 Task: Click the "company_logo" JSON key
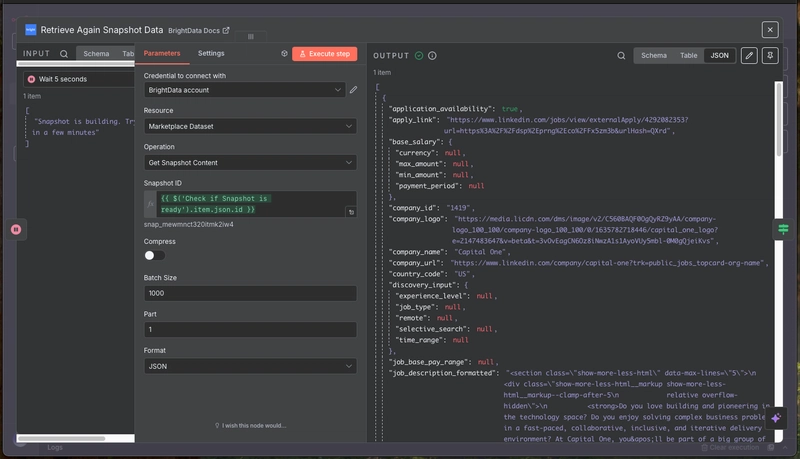(x=418, y=219)
